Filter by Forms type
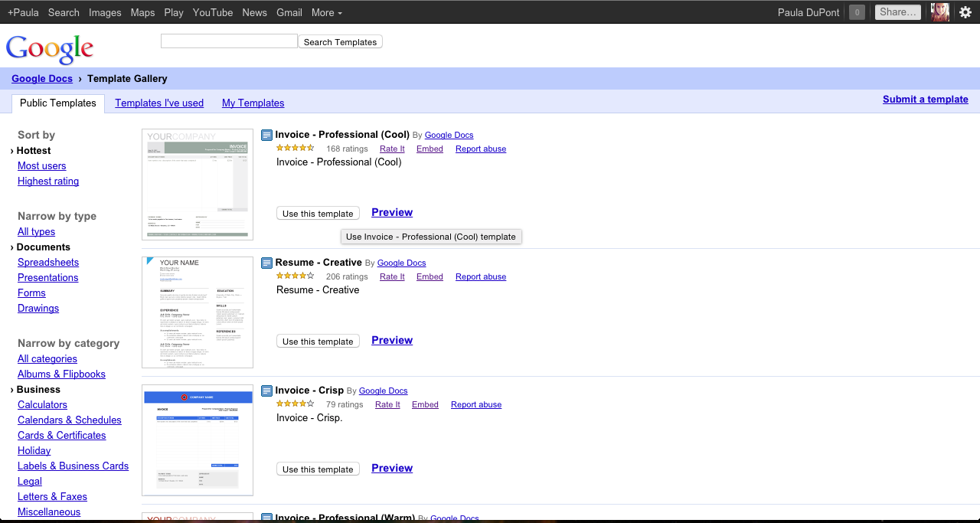 [31, 293]
